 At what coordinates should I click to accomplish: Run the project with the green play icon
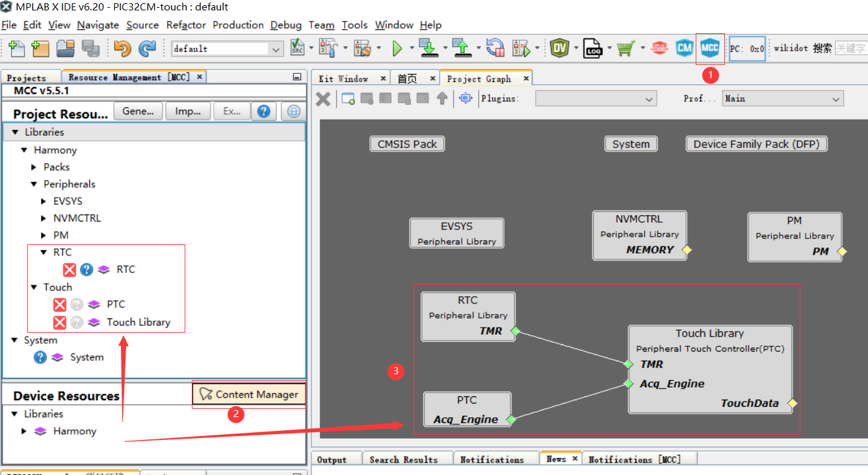[x=397, y=48]
